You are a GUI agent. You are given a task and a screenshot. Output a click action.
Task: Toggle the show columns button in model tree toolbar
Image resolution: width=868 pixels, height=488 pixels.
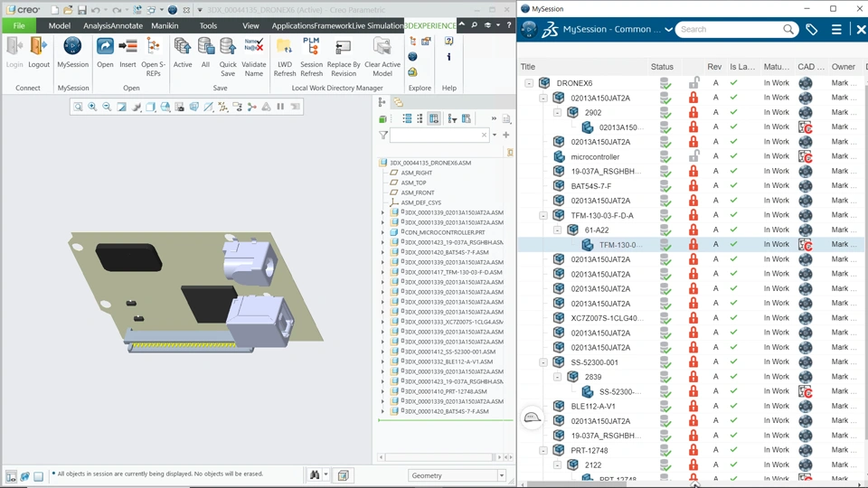[434, 119]
